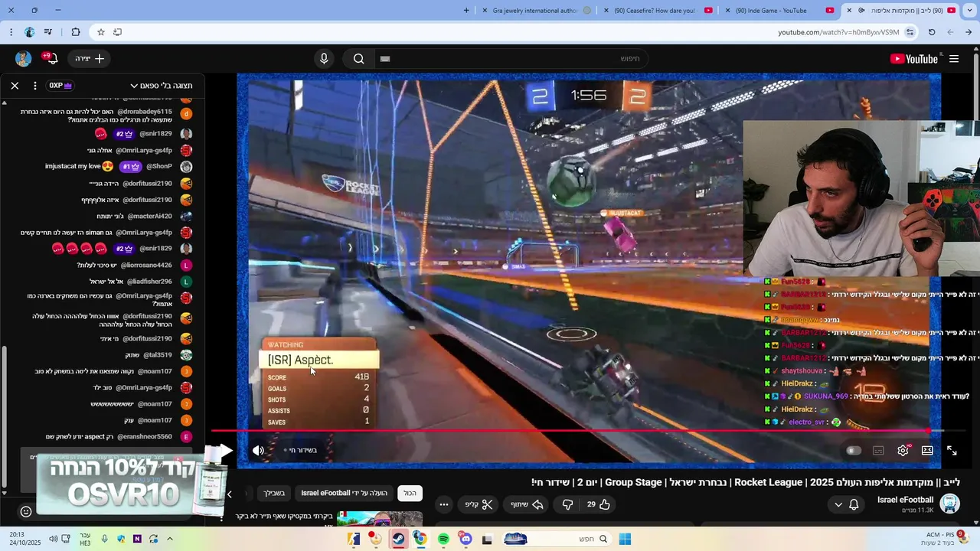
Task: Open the Windows Start menu
Action: pyautogui.click(x=625, y=539)
